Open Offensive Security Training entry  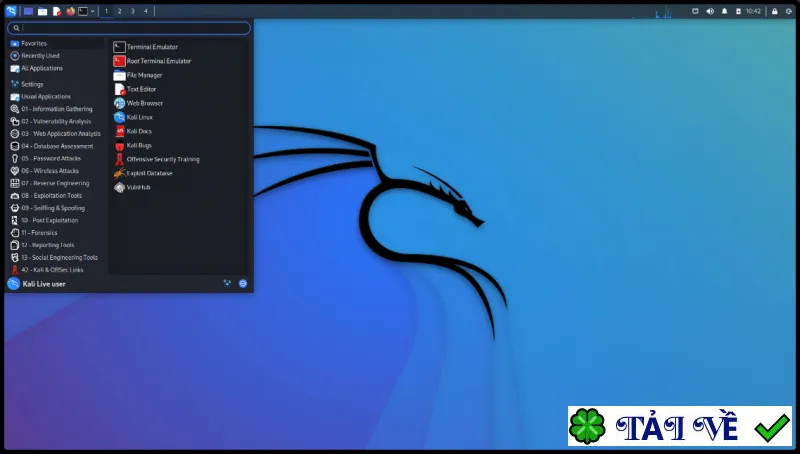tap(180, 159)
